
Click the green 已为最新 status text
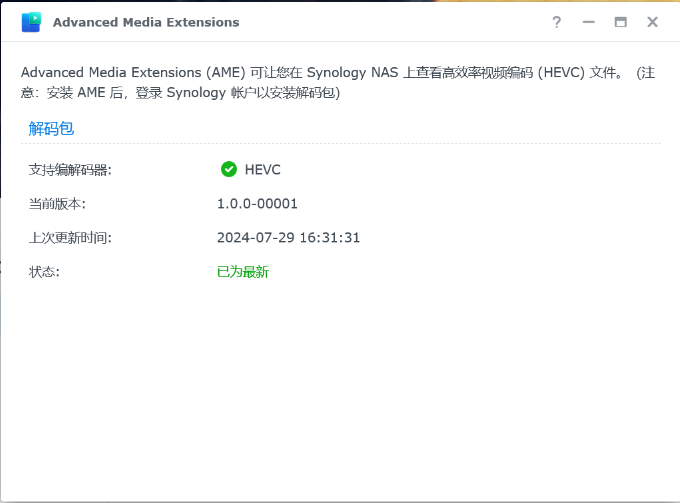point(243,272)
